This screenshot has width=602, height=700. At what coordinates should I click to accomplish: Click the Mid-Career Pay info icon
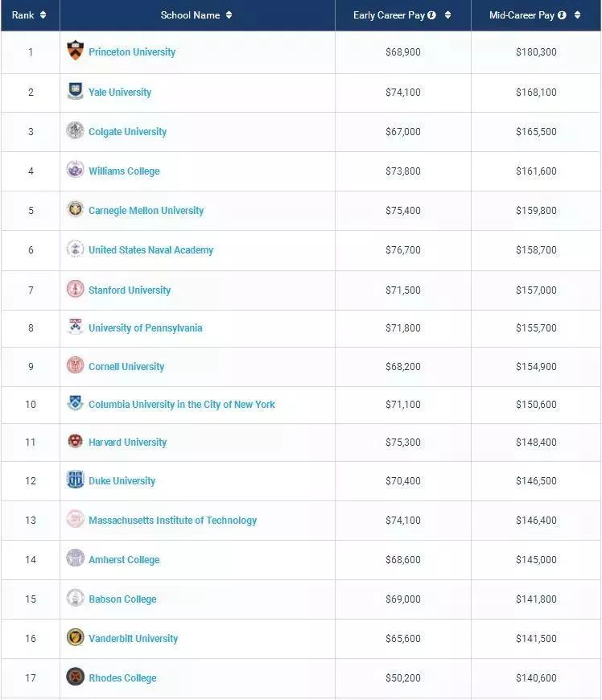pyautogui.click(x=562, y=15)
